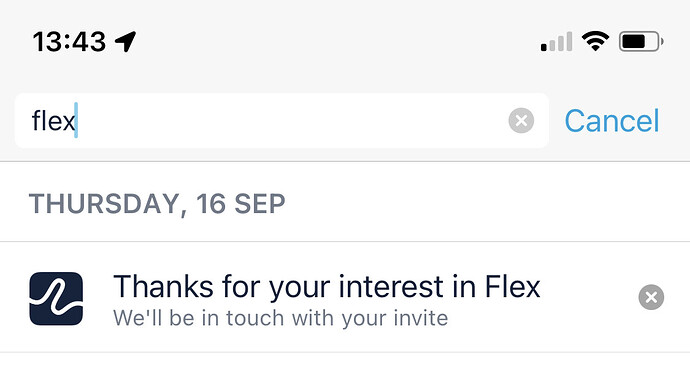Click empty space inside the search bar

[x=290, y=121]
